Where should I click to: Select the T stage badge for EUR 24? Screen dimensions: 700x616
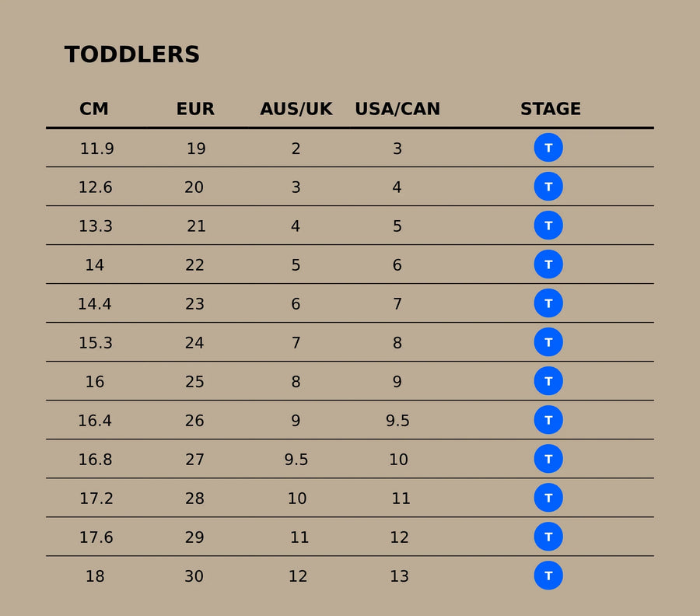[x=548, y=342]
